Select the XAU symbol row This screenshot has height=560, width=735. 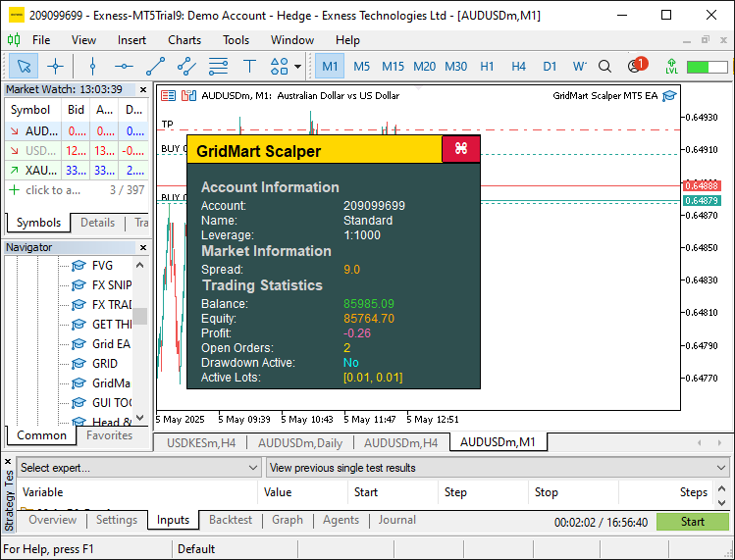[77, 170]
